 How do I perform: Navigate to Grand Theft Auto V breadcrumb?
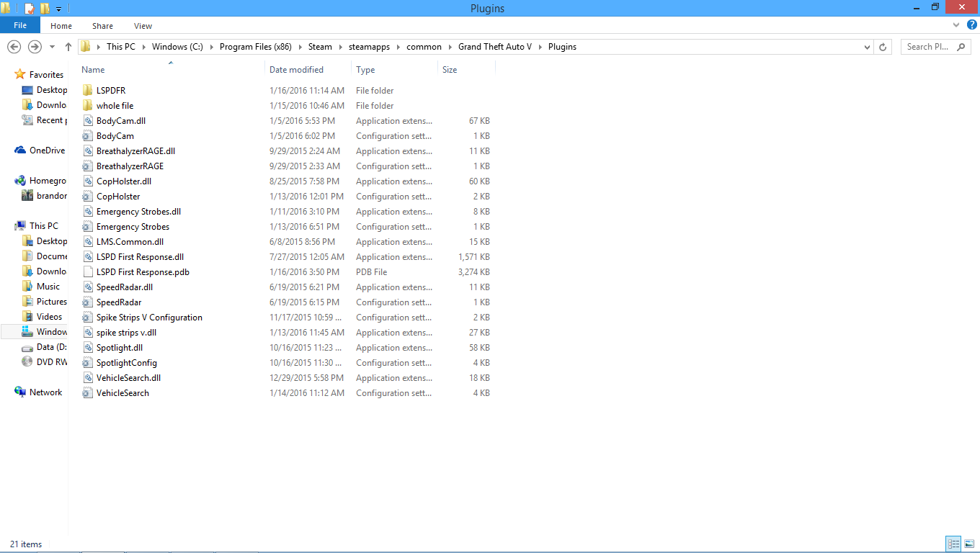point(495,47)
